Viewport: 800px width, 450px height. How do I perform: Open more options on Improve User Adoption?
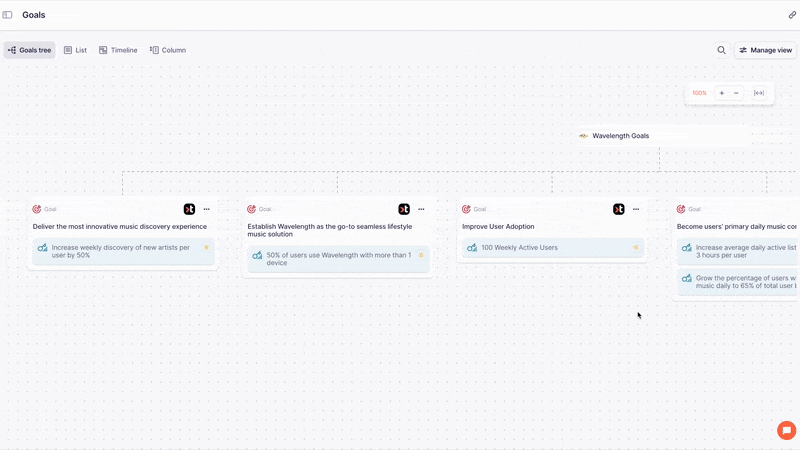click(636, 209)
